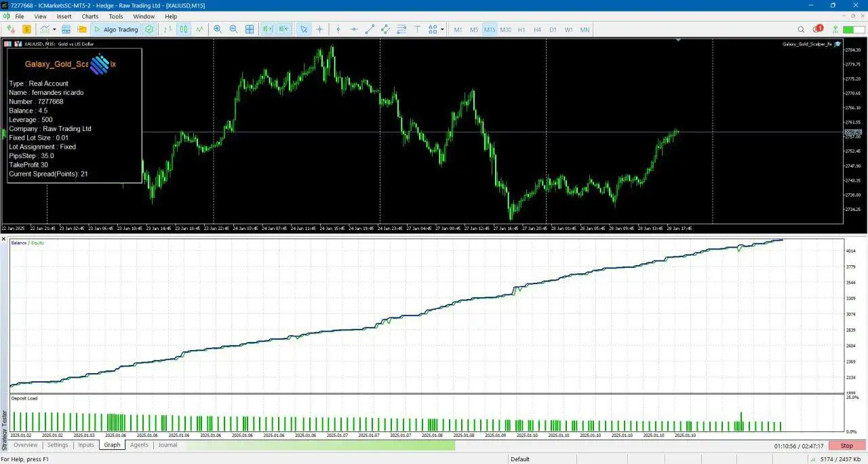Click the tile windows grid icon
The width and height of the screenshot is (868, 464).
point(250,29)
